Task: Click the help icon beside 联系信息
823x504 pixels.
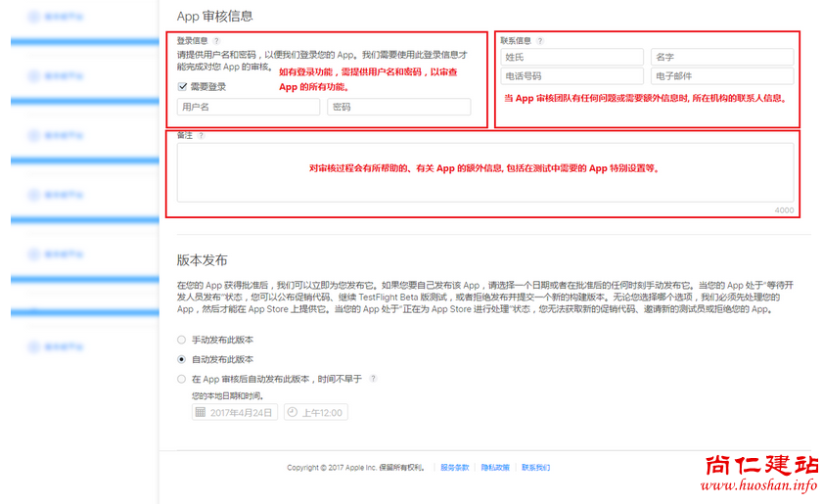Action: [540, 41]
